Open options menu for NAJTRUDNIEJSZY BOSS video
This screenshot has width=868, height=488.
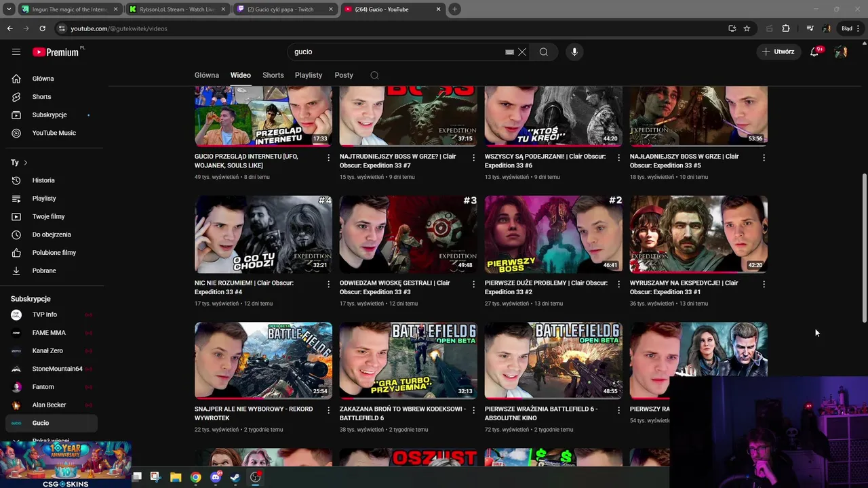473,157
